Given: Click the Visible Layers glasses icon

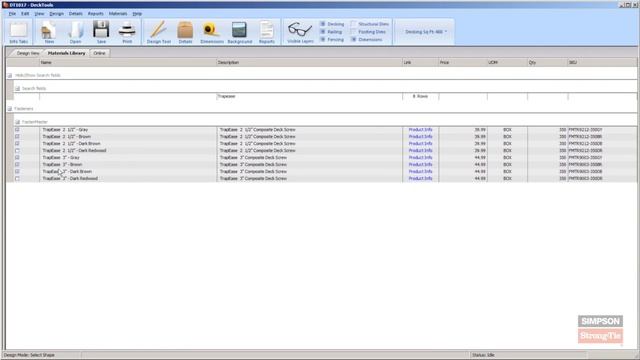Looking at the screenshot, I should (300, 32).
